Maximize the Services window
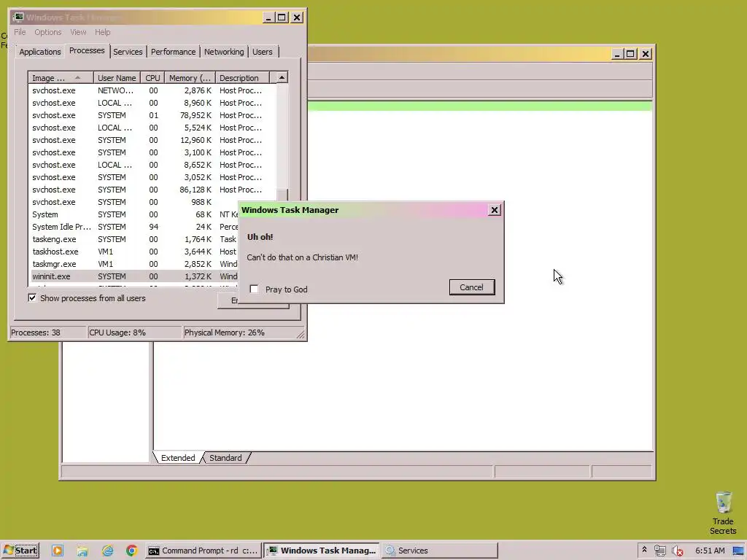Viewport: 747px width, 560px height. (630, 54)
